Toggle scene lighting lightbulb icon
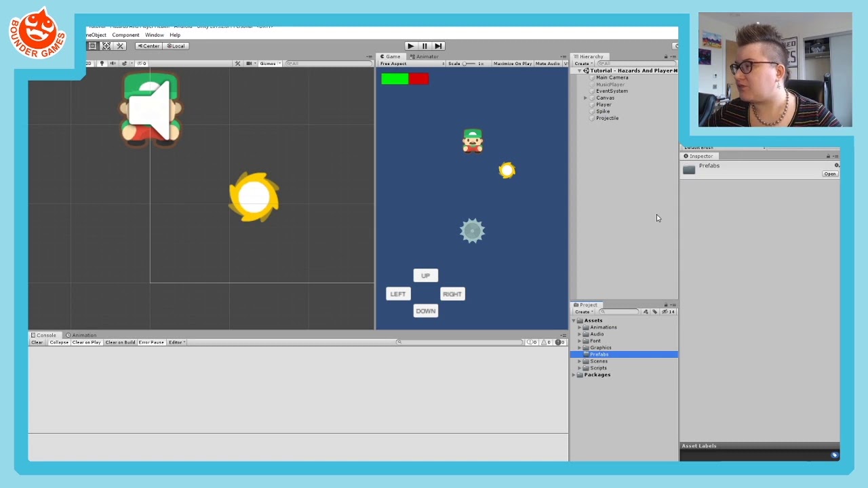 click(x=102, y=64)
